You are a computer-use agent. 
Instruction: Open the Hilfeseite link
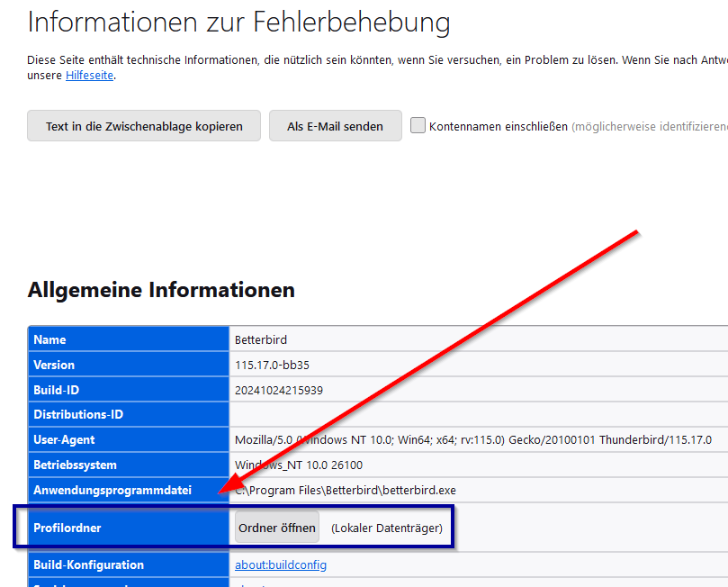pyautogui.click(x=89, y=76)
